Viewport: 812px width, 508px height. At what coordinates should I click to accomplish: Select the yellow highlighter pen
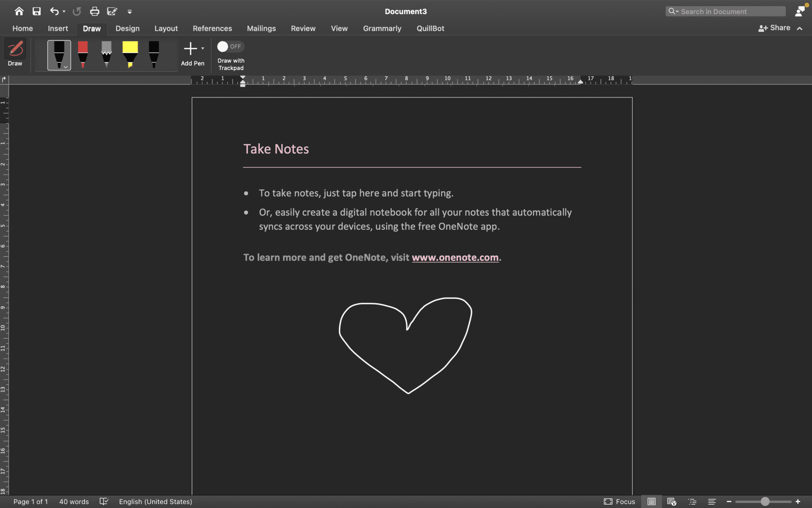[x=130, y=54]
